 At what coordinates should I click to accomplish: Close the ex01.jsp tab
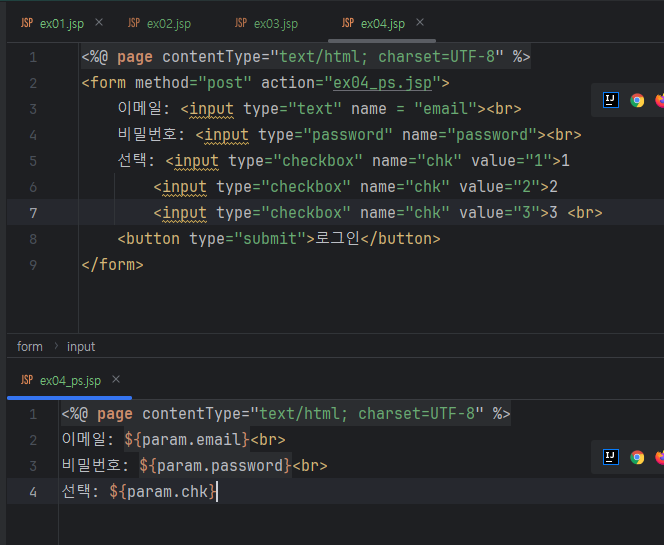(x=99, y=22)
